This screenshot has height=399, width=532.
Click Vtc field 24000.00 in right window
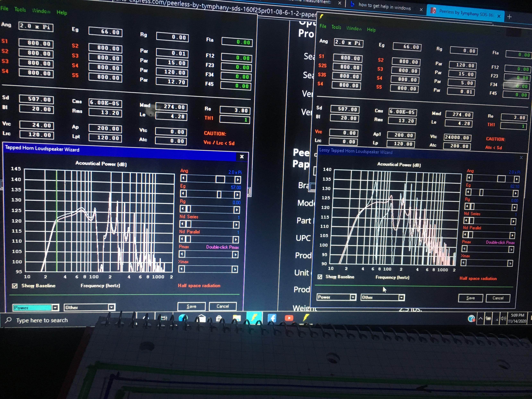(x=457, y=137)
